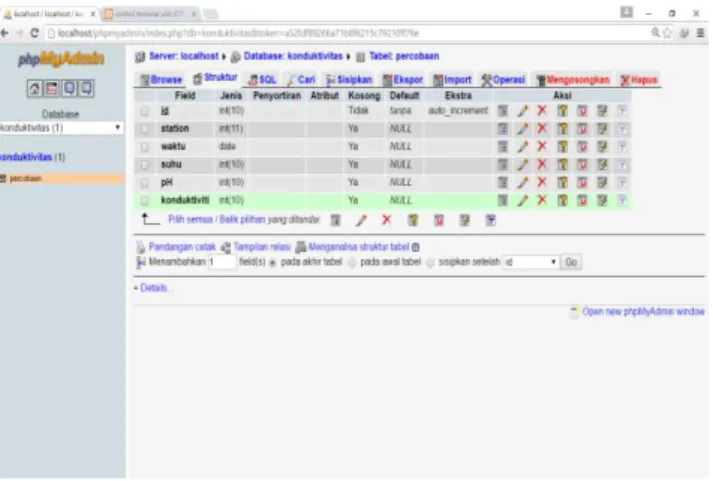This screenshot has height=481, width=713.
Task: Set primary key icon on pH row
Action: tap(562, 183)
